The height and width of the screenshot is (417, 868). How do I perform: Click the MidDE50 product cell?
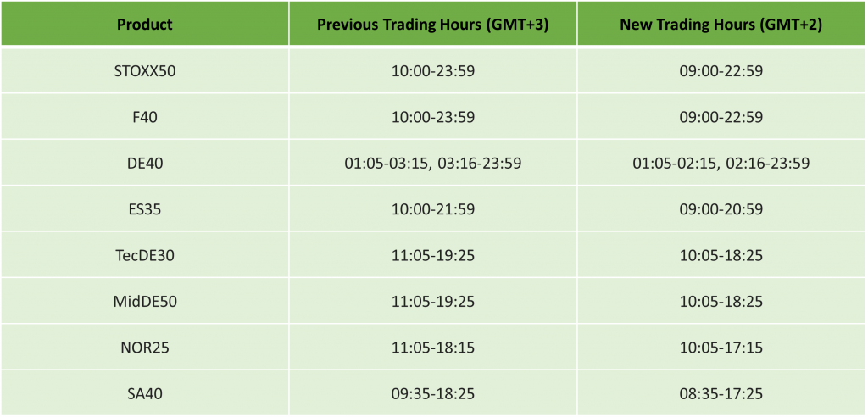145,301
